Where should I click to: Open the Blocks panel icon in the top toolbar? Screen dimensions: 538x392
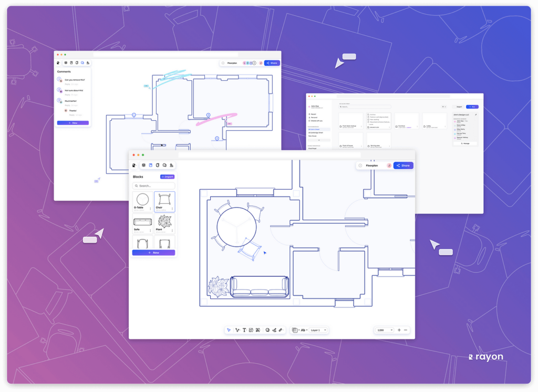151,165
